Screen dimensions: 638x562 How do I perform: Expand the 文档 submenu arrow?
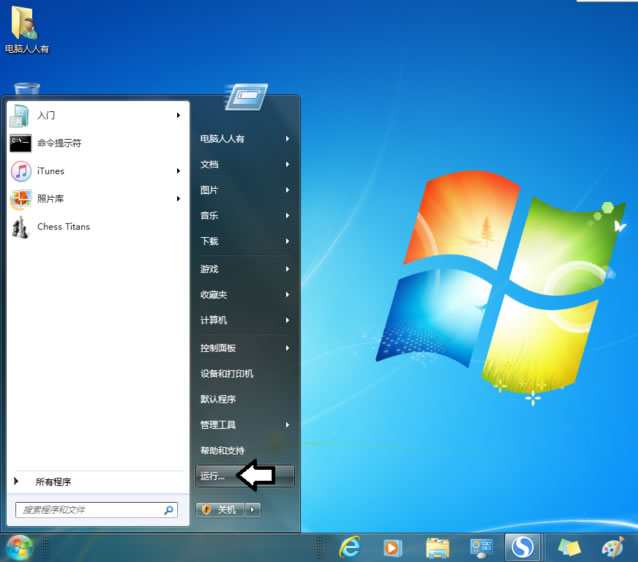coord(287,164)
